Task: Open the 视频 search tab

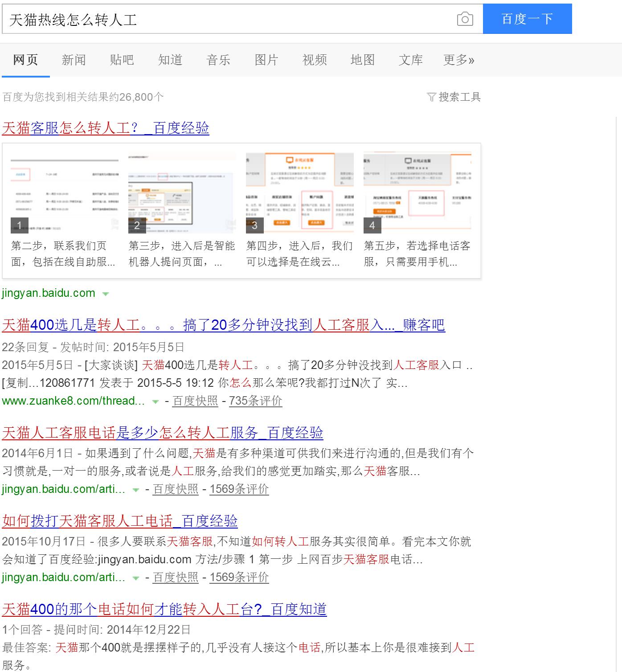Action: (x=315, y=60)
